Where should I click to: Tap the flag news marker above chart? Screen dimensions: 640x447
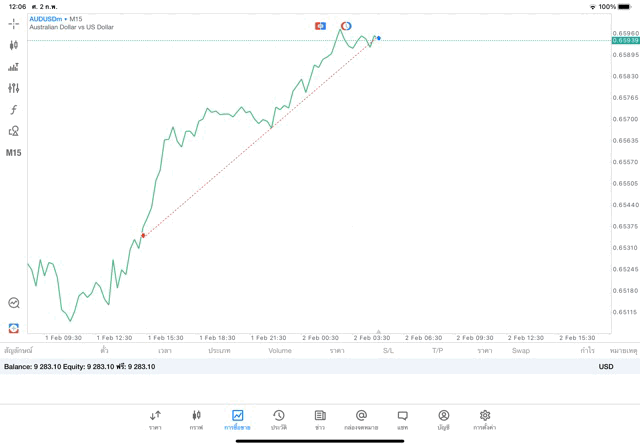click(320, 26)
